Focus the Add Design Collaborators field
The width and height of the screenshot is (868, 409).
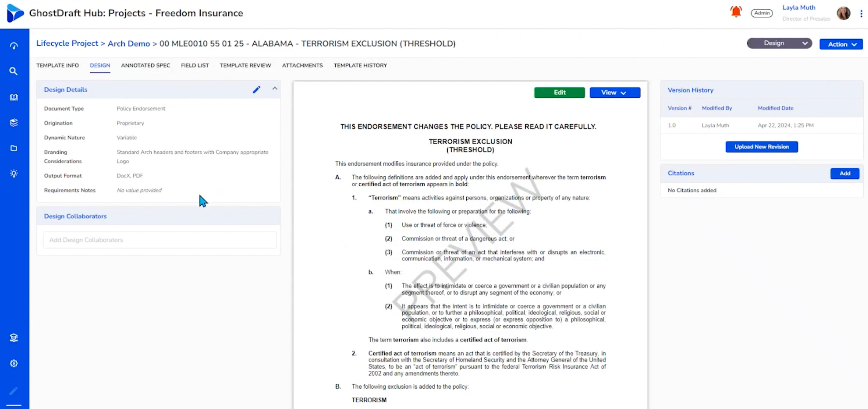(x=160, y=240)
